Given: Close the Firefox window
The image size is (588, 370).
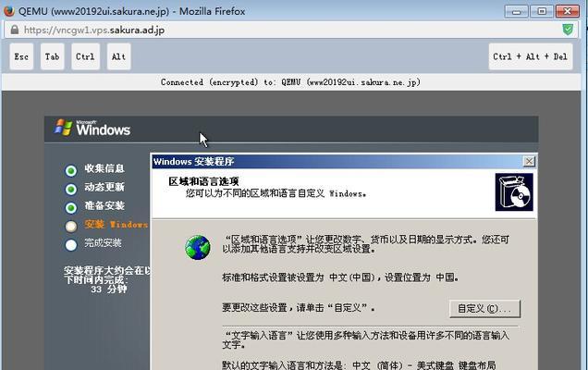Looking at the screenshot, I should [568, 11].
